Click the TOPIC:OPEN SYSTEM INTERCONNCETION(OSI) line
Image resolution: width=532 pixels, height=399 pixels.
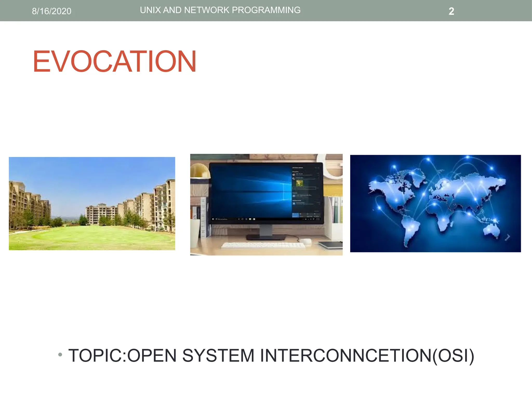point(271,356)
